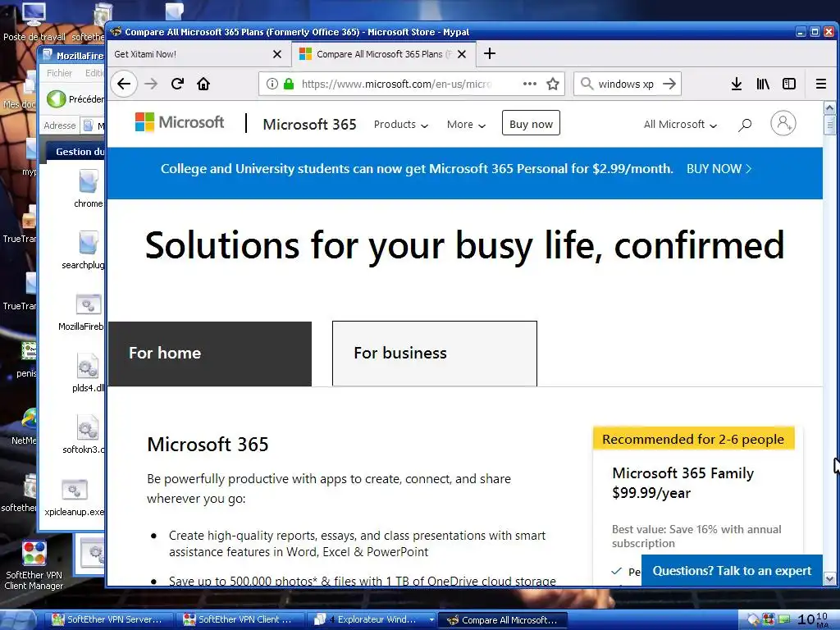Click the Microsoft logo on the page

pos(180,123)
